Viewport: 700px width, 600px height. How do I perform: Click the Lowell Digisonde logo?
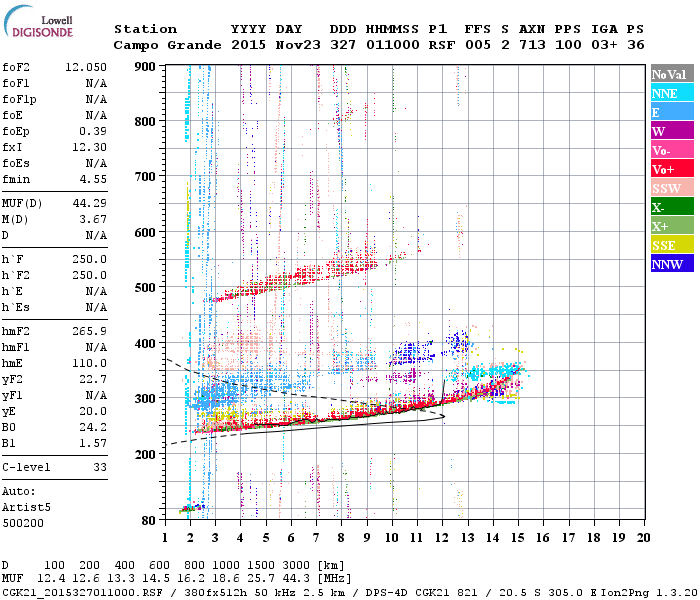click(x=38, y=22)
